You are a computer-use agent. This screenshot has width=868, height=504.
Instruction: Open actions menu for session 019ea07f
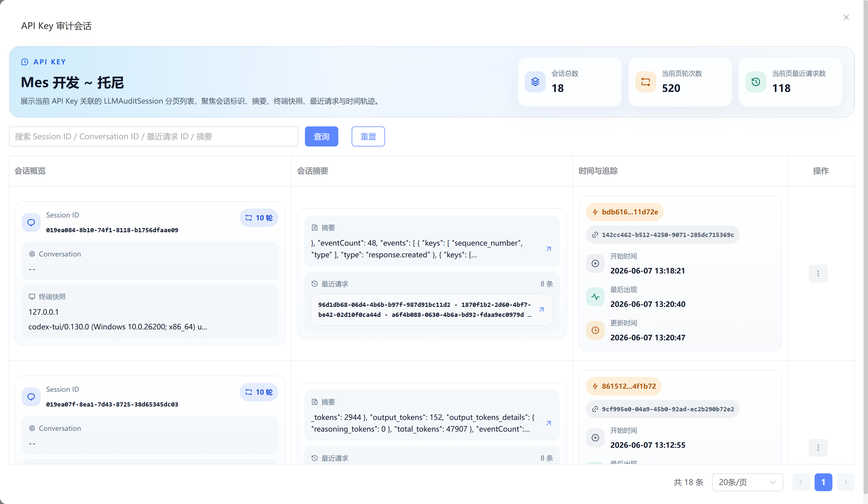tap(818, 448)
